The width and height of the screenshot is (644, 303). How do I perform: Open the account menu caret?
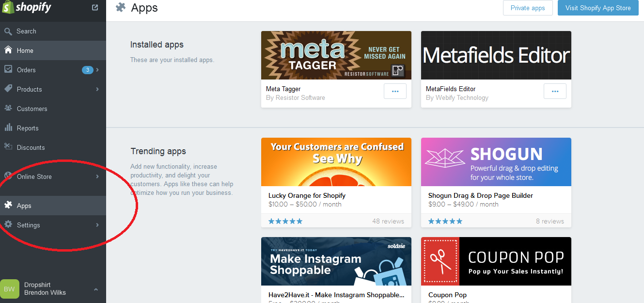96,289
